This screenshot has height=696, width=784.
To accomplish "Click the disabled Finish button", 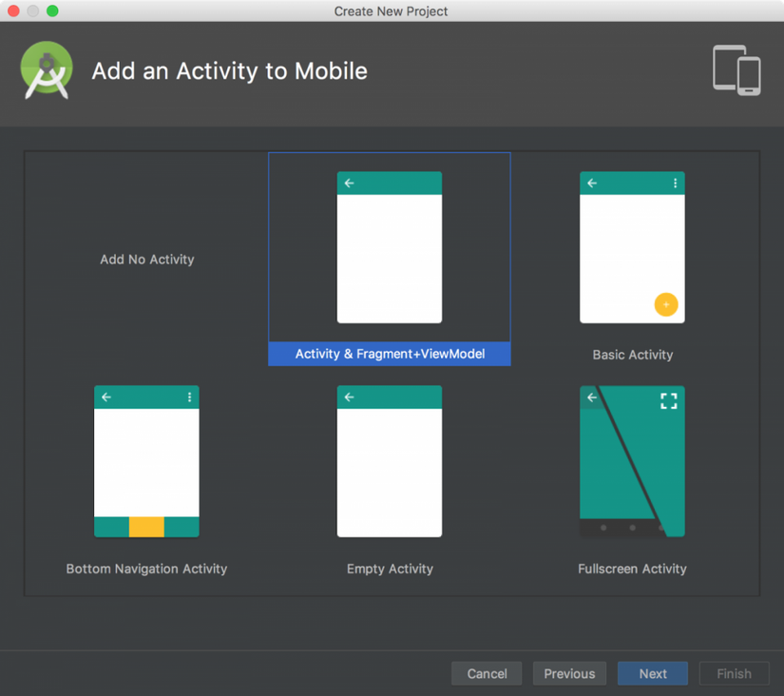I will [734, 673].
